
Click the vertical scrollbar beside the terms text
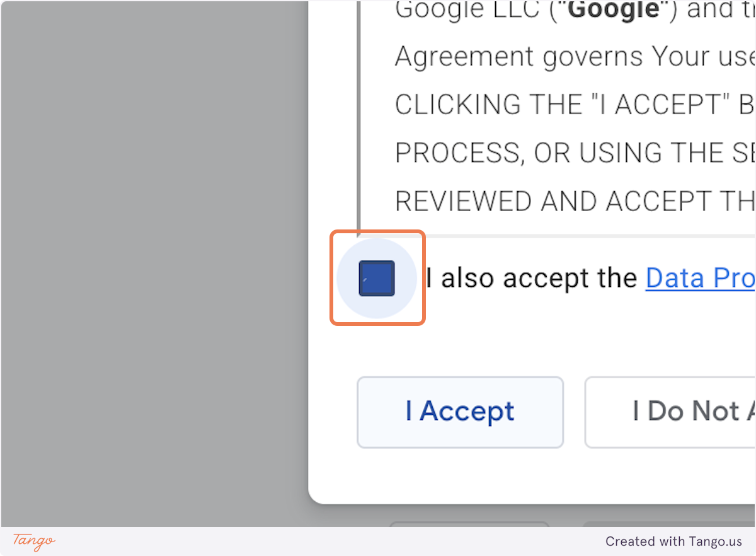coord(359,113)
